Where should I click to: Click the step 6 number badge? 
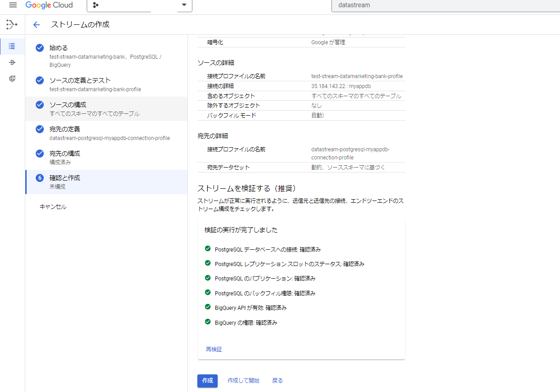click(x=40, y=178)
